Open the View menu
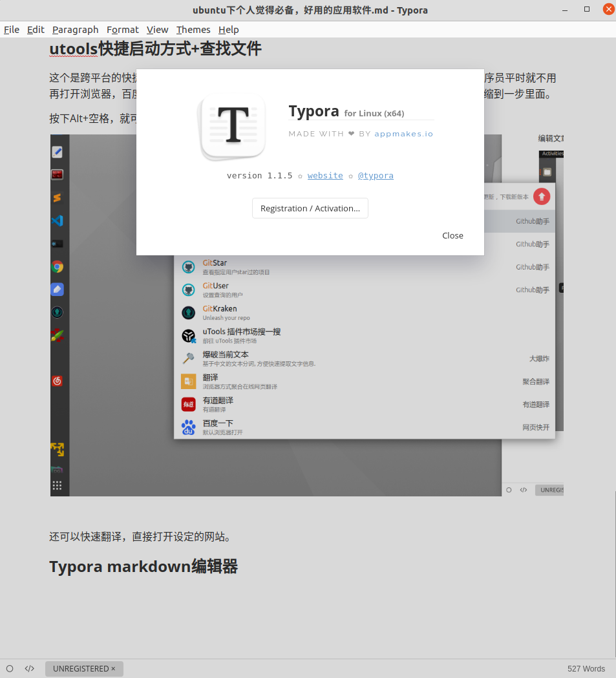The height and width of the screenshot is (678, 616). [157, 29]
